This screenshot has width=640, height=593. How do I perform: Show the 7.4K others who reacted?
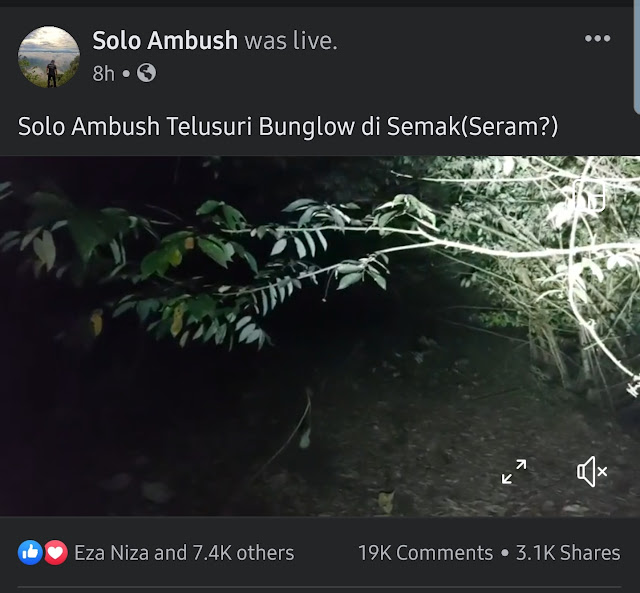click(243, 553)
